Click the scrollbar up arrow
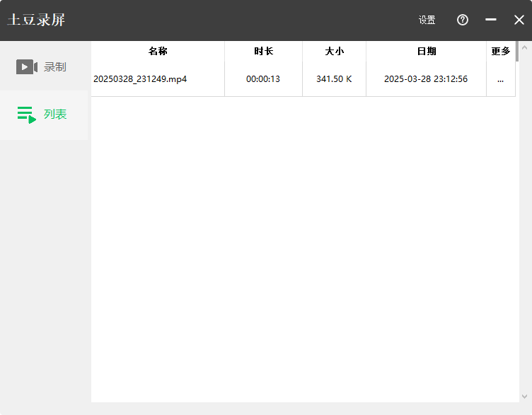Screen dimensions: 532x415 (x=524, y=48)
